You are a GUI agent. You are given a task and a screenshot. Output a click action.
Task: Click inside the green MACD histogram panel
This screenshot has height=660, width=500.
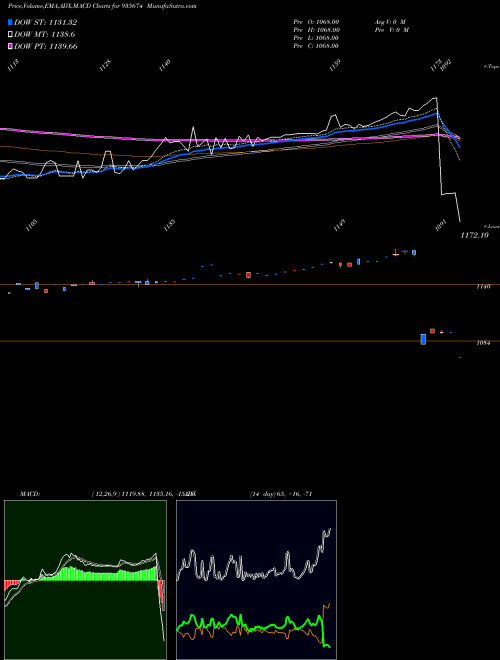[x=85, y=580]
